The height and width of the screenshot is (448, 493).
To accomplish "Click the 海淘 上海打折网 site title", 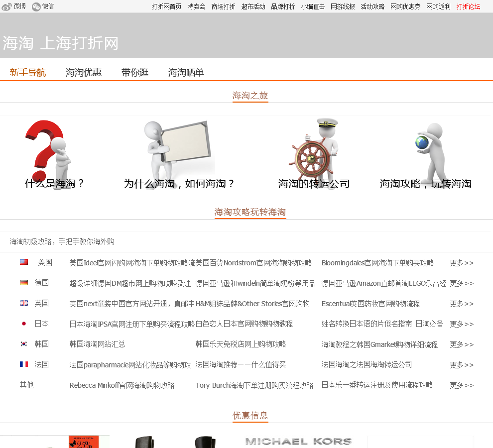I will [x=61, y=43].
